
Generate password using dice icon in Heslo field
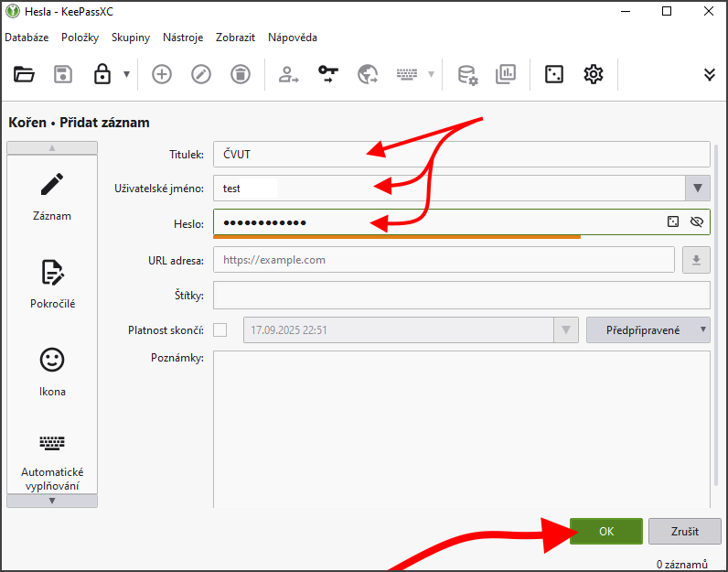point(673,221)
